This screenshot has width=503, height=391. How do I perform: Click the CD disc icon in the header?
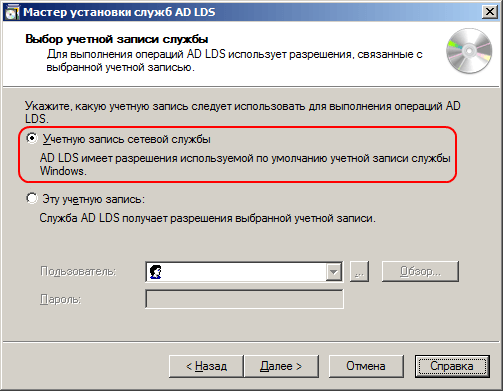(x=469, y=51)
